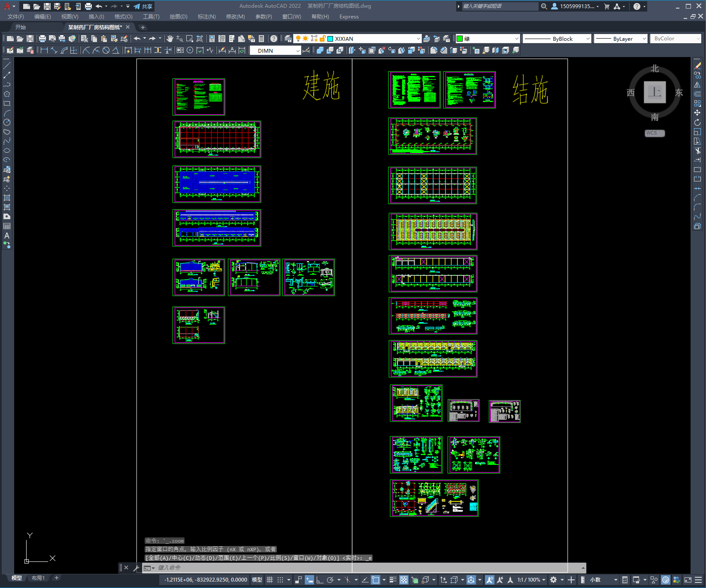Image resolution: width=706 pixels, height=588 pixels.
Task: Click the Help question mark in standard toolbar
Action: tap(274, 39)
